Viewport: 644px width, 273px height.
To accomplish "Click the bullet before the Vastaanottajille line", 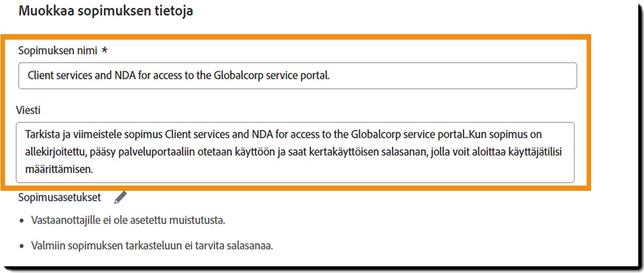I will [x=22, y=222].
